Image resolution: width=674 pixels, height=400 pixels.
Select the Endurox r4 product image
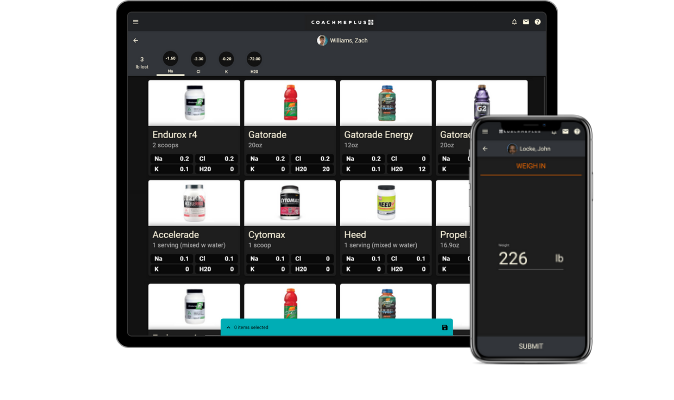tap(194, 103)
